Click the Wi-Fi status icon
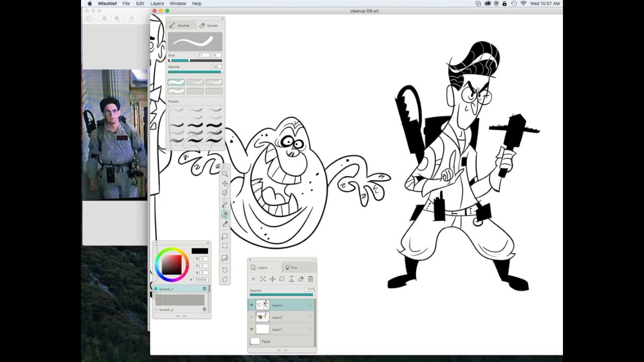Screen dimensions: 644x362 tap(523, 4)
